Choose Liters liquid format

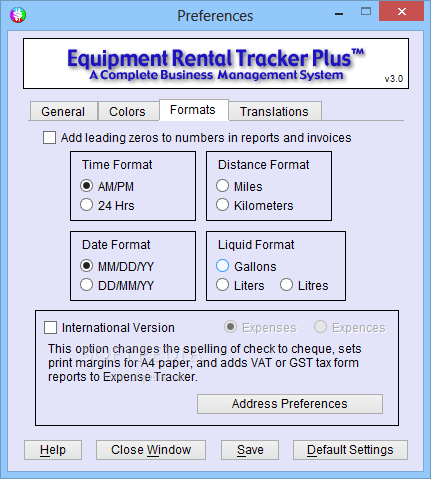(x=222, y=285)
